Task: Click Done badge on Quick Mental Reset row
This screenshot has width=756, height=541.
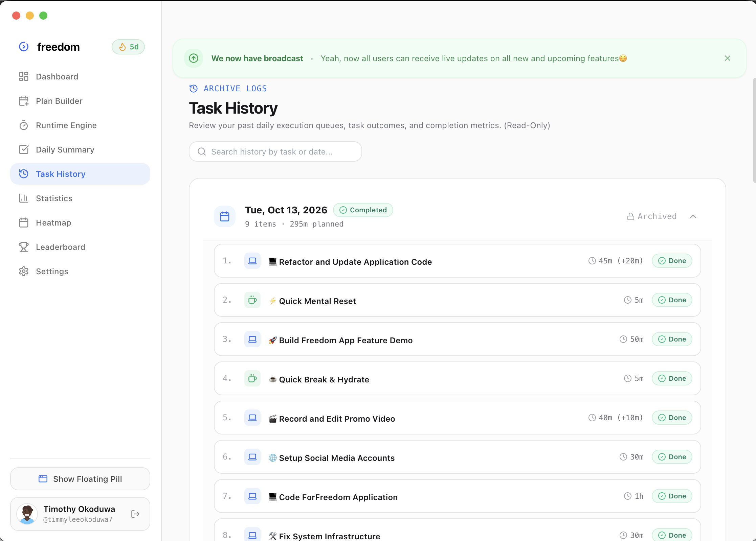Action: pyautogui.click(x=672, y=300)
